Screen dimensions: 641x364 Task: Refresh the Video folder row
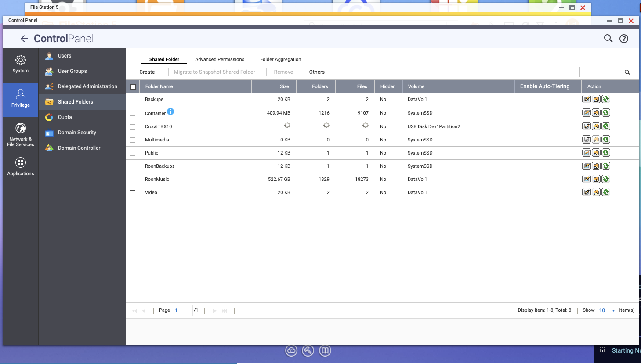pos(606,192)
